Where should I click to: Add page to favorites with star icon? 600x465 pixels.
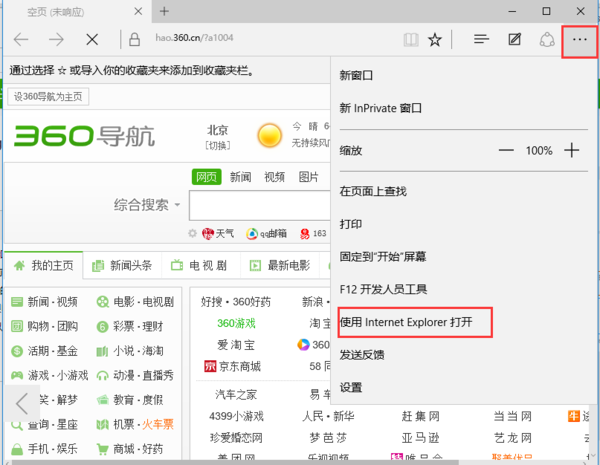[435, 39]
